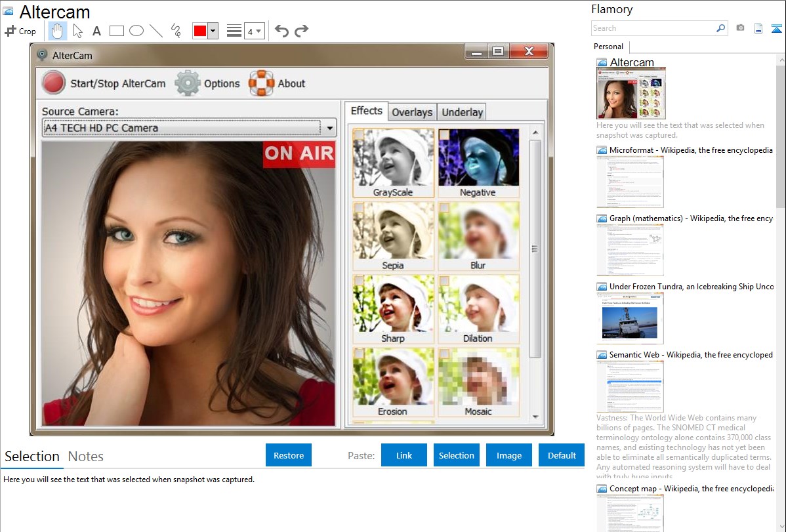Click the Flamory Search field
The height and width of the screenshot is (532, 786).
pyautogui.click(x=653, y=28)
